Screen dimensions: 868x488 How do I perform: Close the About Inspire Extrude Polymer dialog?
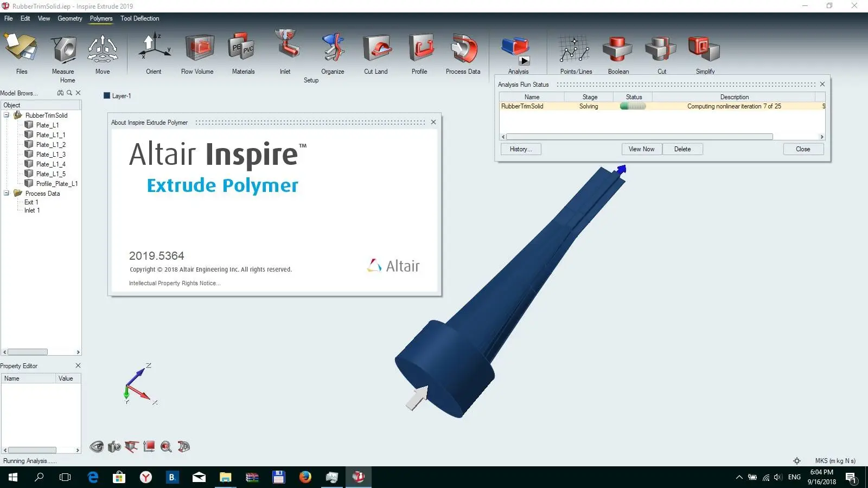pyautogui.click(x=433, y=122)
